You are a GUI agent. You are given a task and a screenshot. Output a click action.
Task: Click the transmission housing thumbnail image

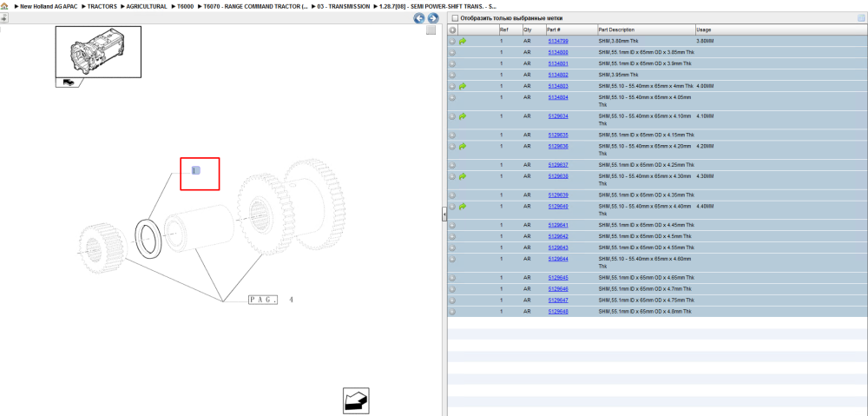click(x=98, y=51)
